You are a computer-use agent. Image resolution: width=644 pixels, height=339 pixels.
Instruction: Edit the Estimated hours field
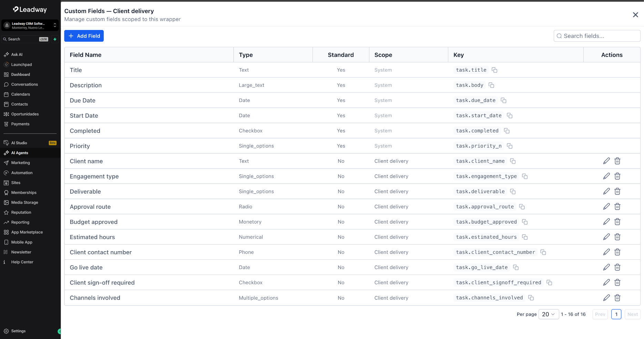click(x=606, y=237)
